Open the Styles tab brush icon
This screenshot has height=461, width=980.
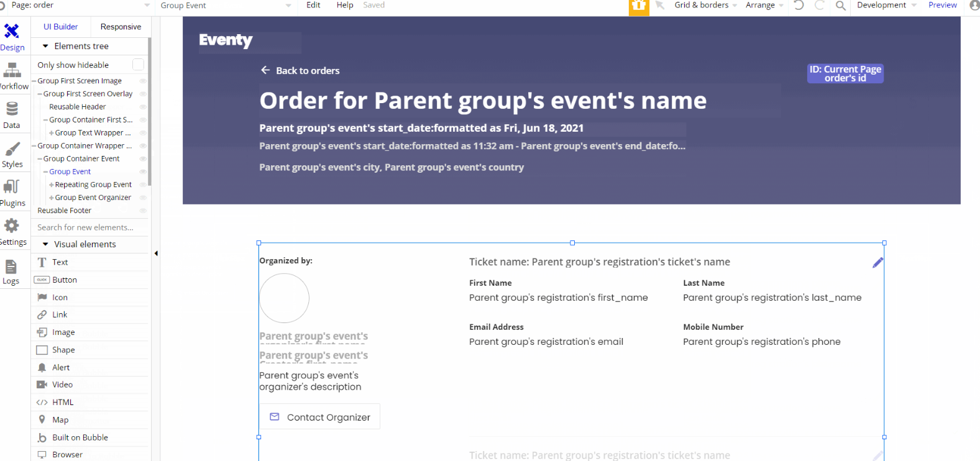(x=12, y=149)
